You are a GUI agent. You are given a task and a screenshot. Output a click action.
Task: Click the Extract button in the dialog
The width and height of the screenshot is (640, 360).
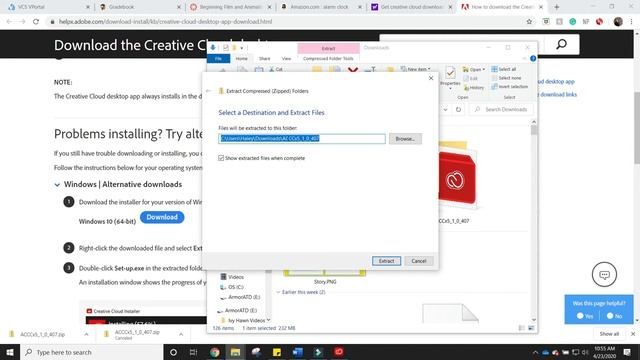click(x=386, y=261)
